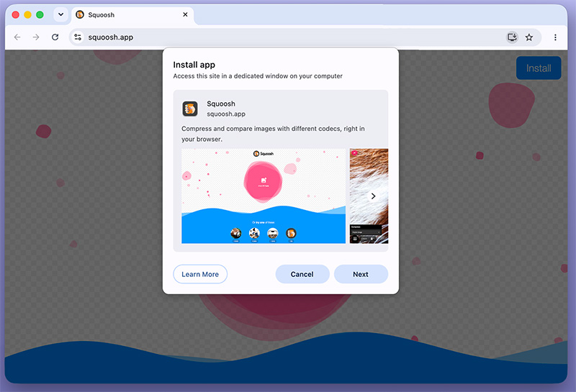Close the Squoosh tab
Screen dimensions: 576x392
pos(185,14)
